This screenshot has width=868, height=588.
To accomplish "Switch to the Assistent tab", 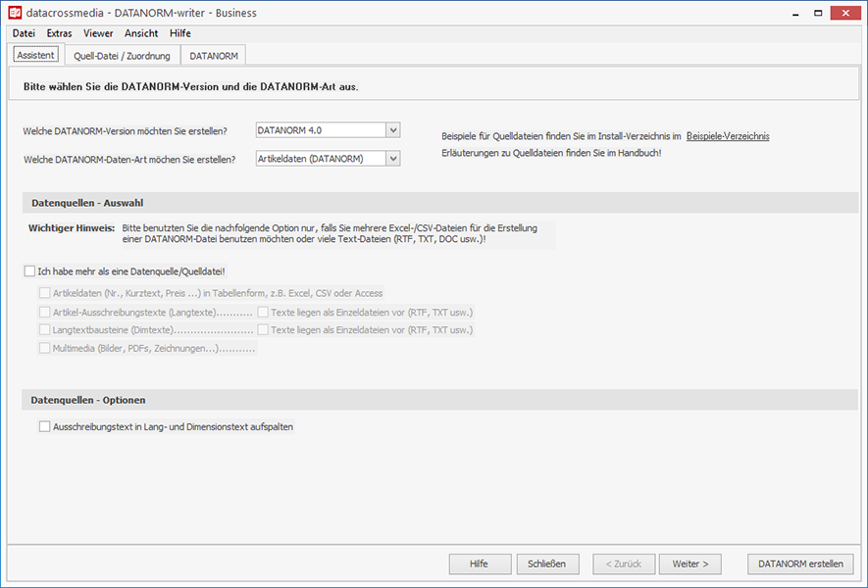I will point(36,55).
